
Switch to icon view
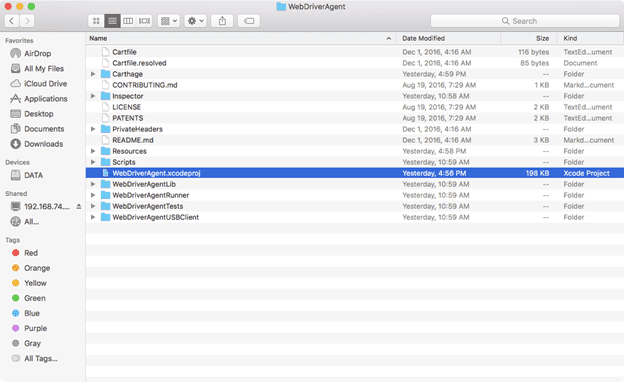pyautogui.click(x=96, y=21)
